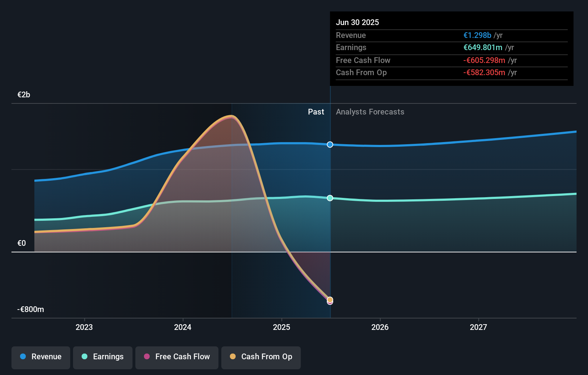Click the Past section label

(316, 112)
